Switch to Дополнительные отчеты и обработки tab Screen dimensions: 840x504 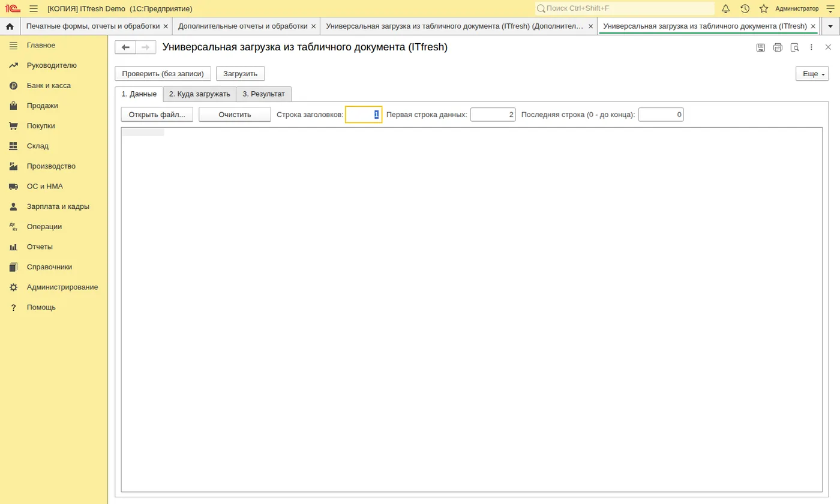tap(243, 26)
